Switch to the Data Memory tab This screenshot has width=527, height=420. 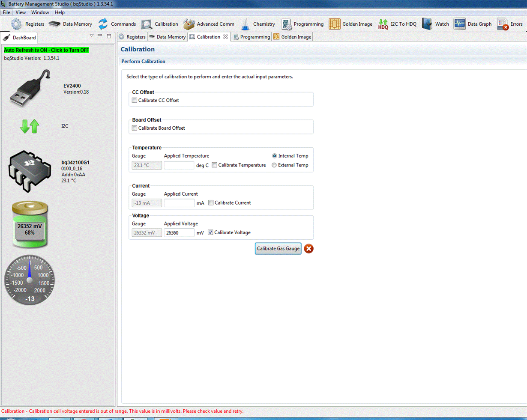(x=167, y=37)
